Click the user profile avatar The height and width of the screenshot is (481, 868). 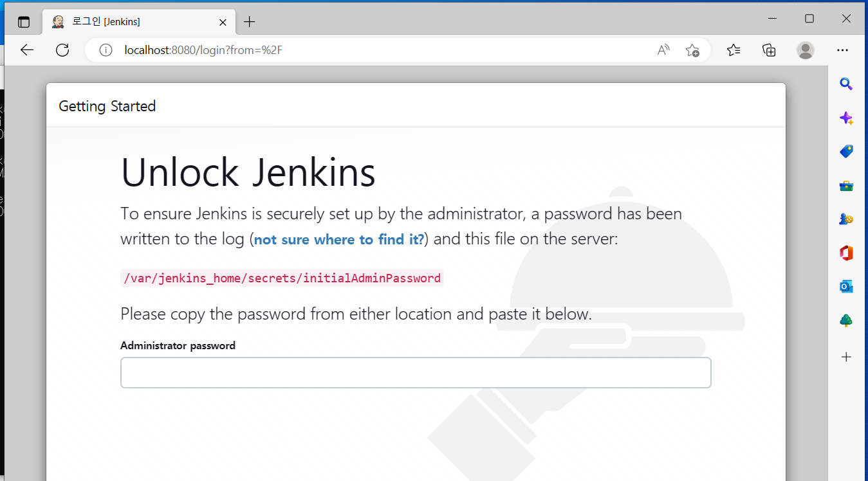(x=805, y=50)
